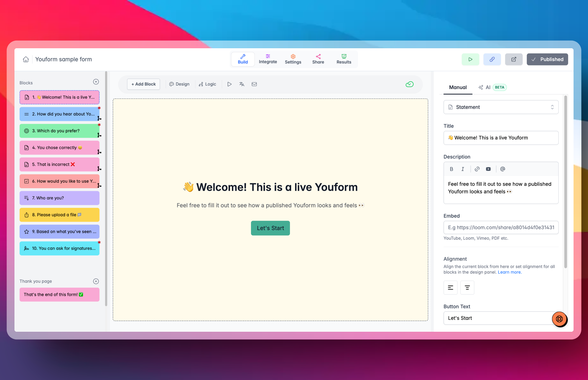This screenshot has height=380, width=588.
Task: Click the Embed URL input field
Action: point(501,227)
